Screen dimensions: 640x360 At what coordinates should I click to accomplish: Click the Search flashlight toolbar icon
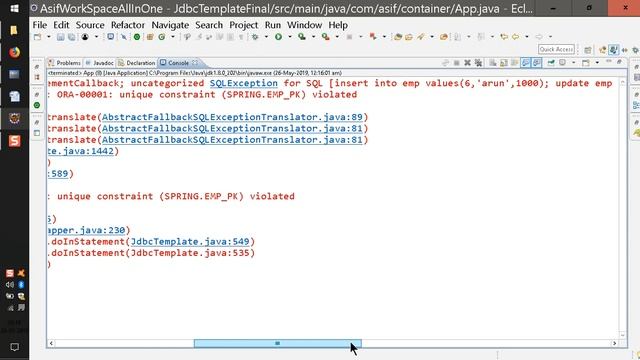(x=420, y=37)
